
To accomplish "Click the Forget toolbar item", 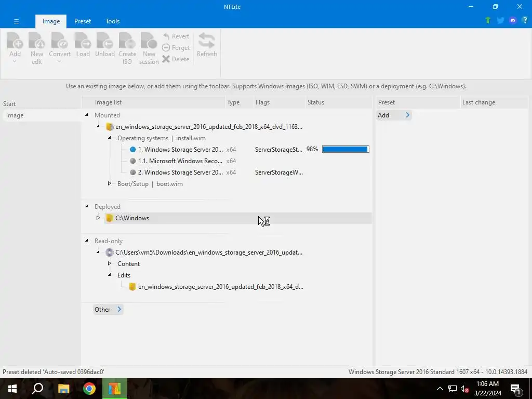I will coord(176,48).
